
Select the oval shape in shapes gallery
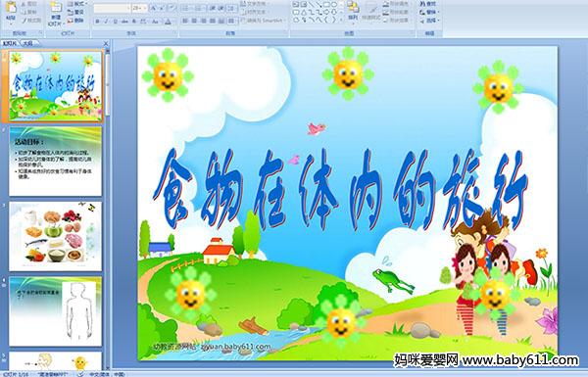pos(334,5)
